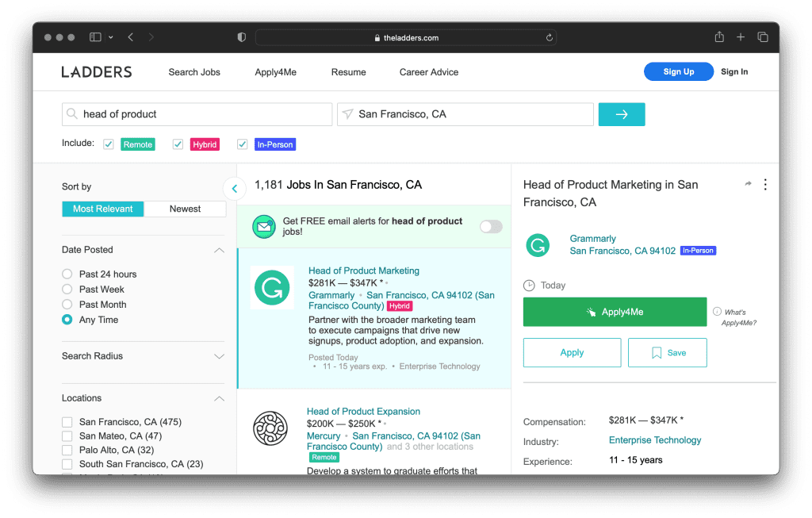The width and height of the screenshot is (812, 518).
Task: Click the Safari share icon
Action: click(x=719, y=36)
